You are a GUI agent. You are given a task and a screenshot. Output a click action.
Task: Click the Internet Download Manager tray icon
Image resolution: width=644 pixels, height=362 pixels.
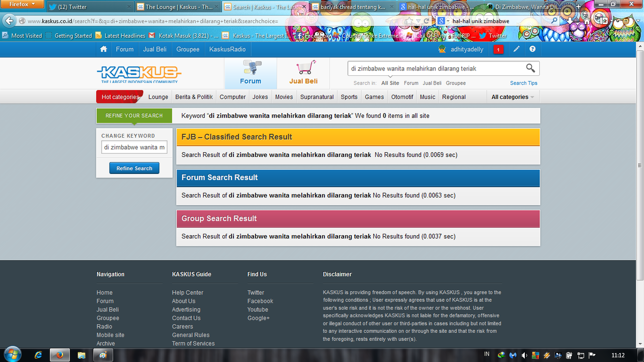[x=501, y=355]
